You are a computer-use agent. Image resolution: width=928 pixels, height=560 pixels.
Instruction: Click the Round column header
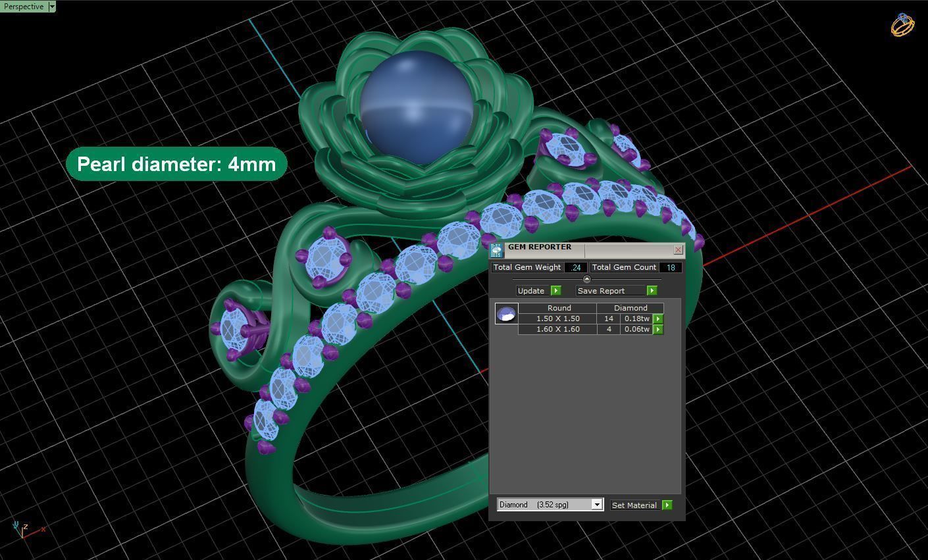pyautogui.click(x=559, y=308)
